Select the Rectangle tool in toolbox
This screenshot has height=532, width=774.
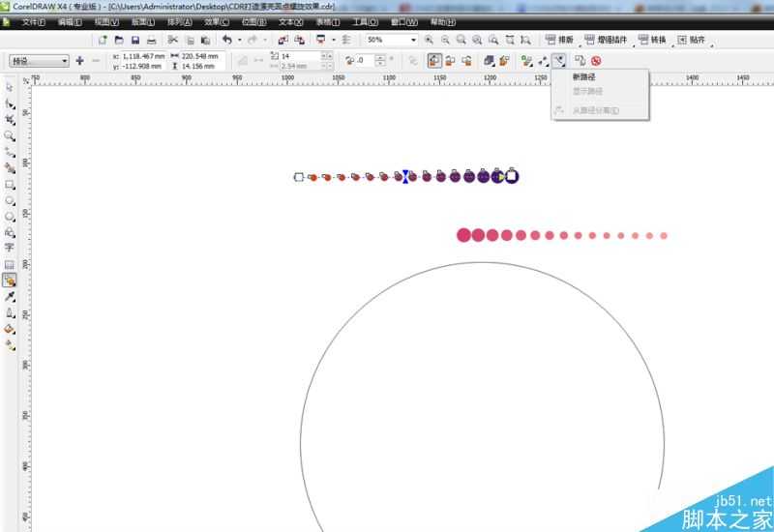(x=10, y=184)
